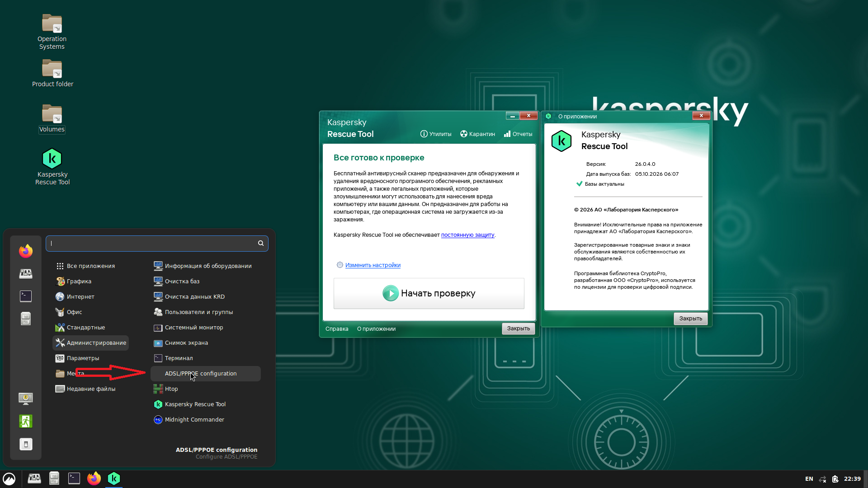Click the lock screen monitor icon in sidebar
This screenshot has width=868, height=488.
[x=26, y=398]
